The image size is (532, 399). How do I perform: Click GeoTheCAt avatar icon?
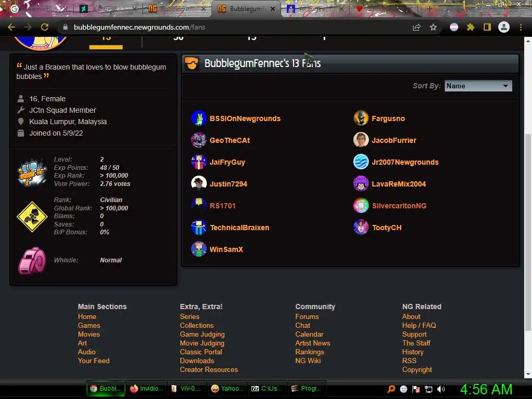pos(199,140)
